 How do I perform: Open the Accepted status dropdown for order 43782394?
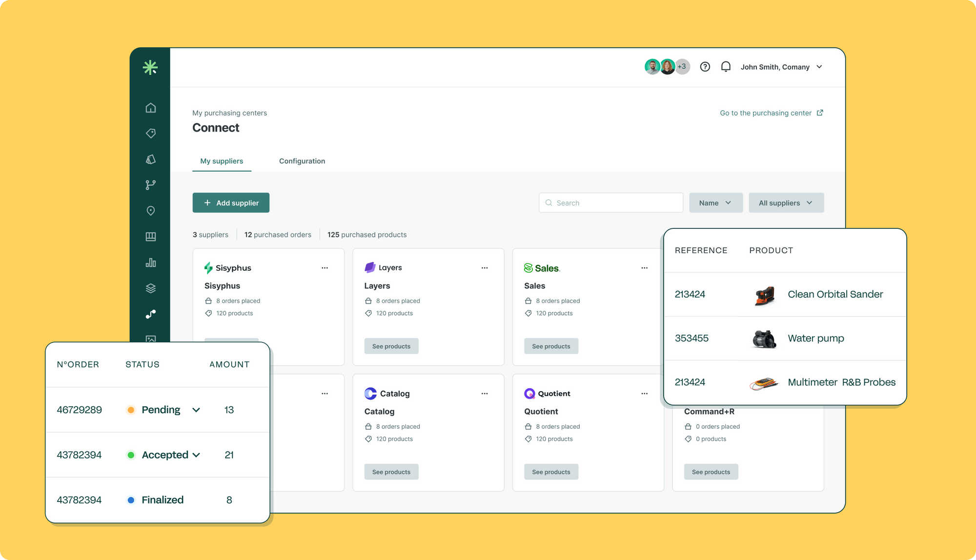[197, 455]
